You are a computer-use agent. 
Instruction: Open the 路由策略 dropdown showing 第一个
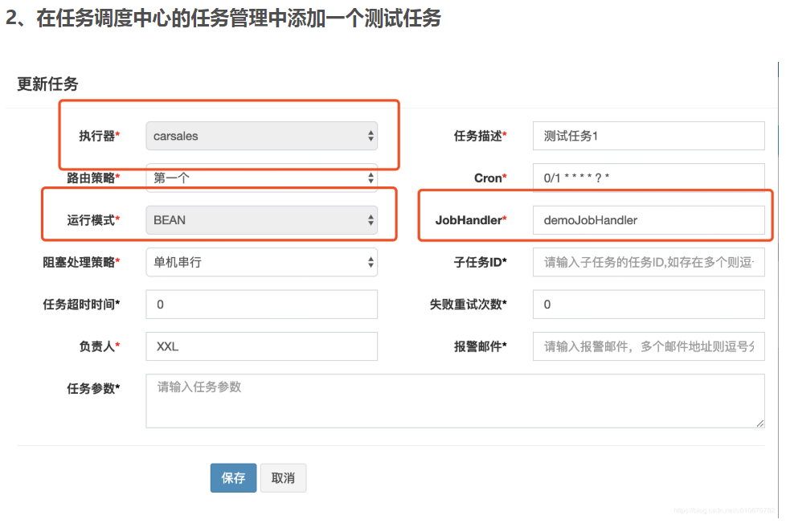point(261,178)
